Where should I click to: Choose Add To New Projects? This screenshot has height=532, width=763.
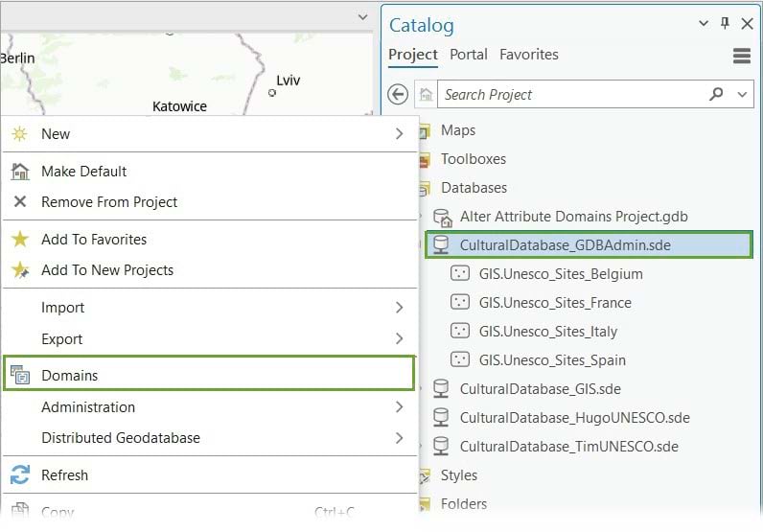pyautogui.click(x=209, y=269)
